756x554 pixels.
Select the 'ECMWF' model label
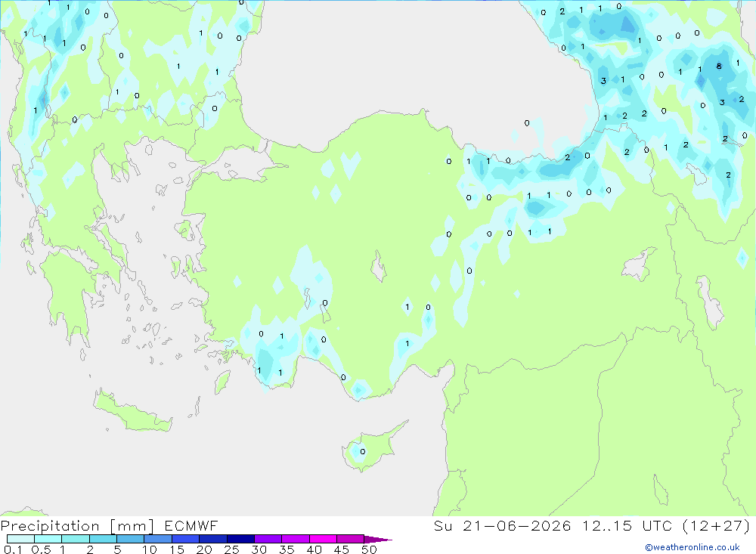pos(191,525)
